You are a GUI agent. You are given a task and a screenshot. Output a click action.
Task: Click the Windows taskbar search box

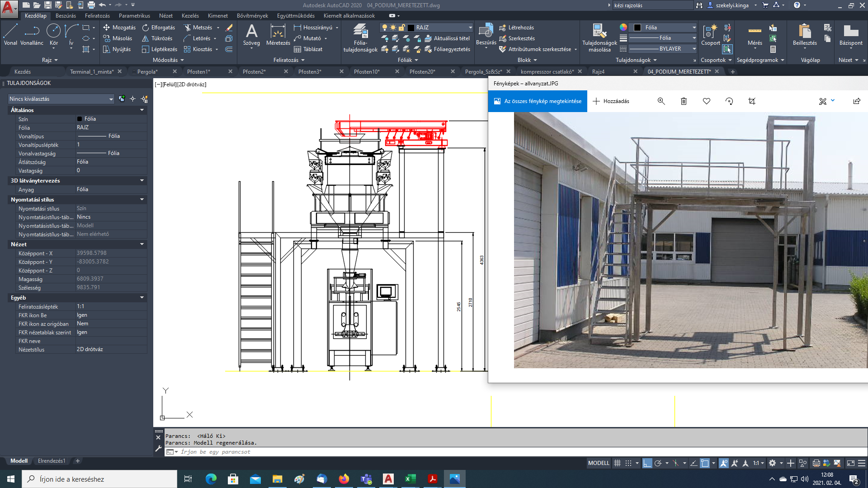[99, 479]
